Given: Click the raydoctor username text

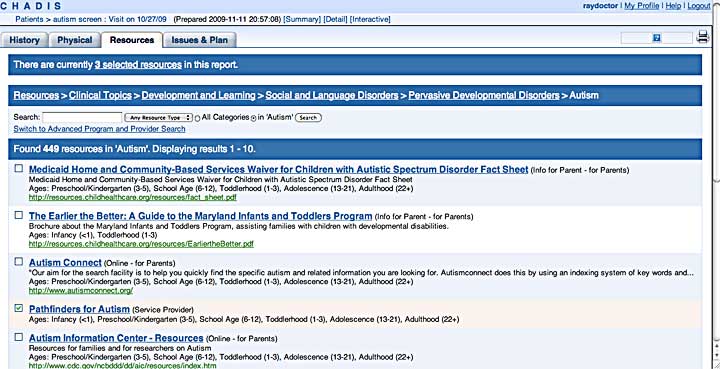Looking at the screenshot, I should click(600, 6).
